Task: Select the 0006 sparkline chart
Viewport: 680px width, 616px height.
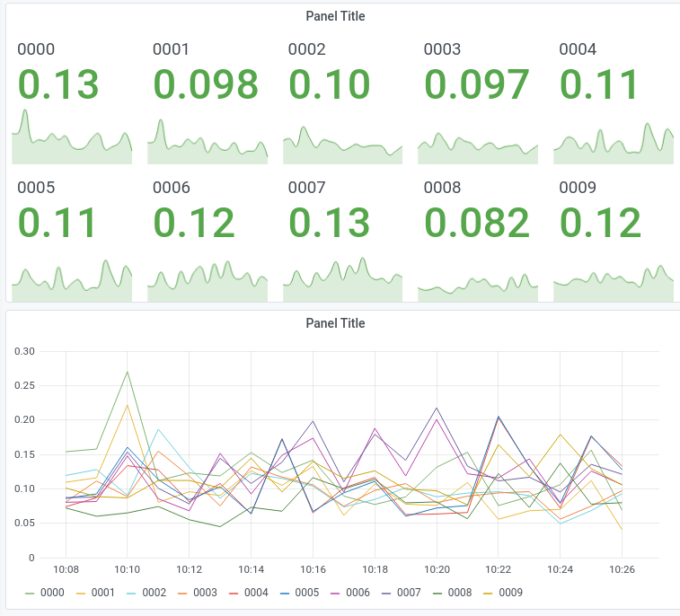Action: 208,281
